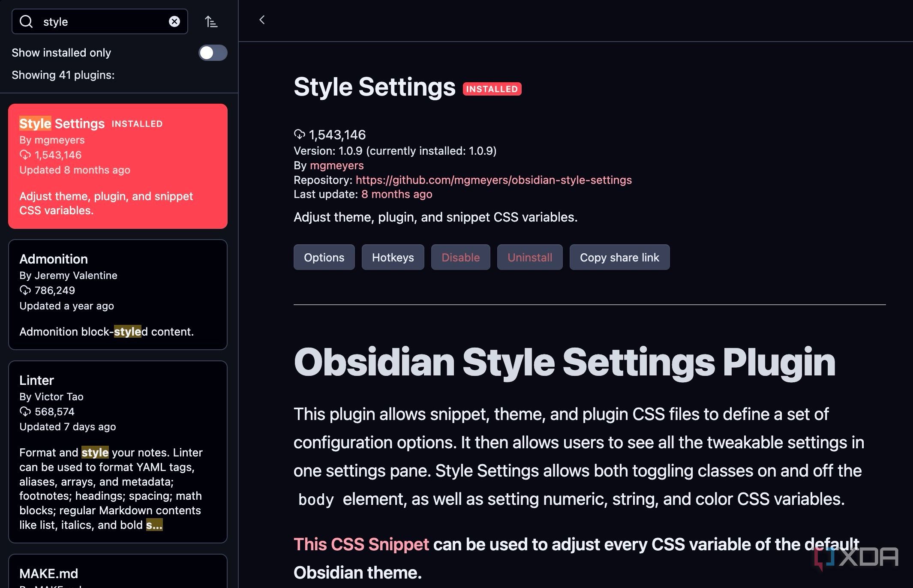Click 'Updated 7 days ago' text
Screen dimensions: 913x588
[x=68, y=426]
